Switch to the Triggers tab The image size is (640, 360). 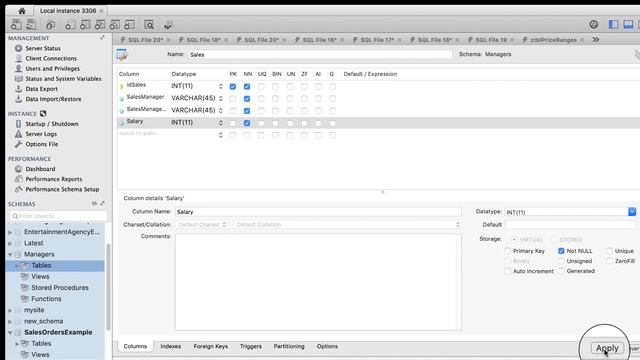click(251, 346)
